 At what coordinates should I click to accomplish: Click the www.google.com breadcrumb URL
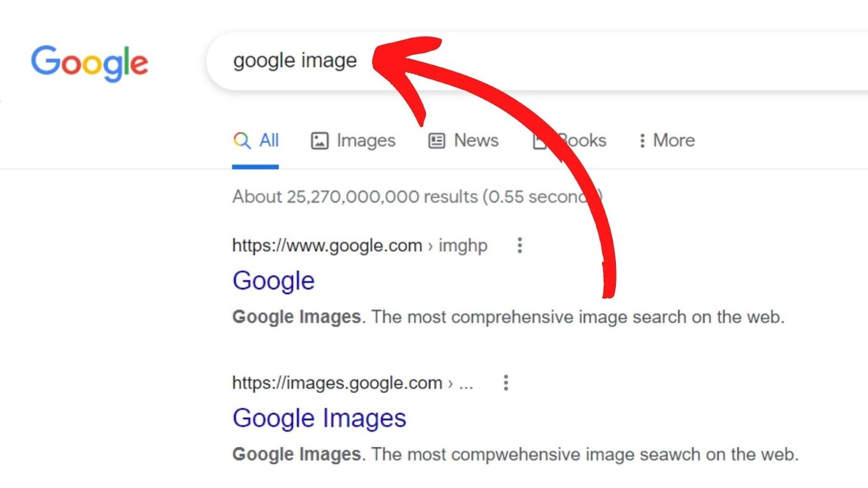pyautogui.click(x=327, y=246)
